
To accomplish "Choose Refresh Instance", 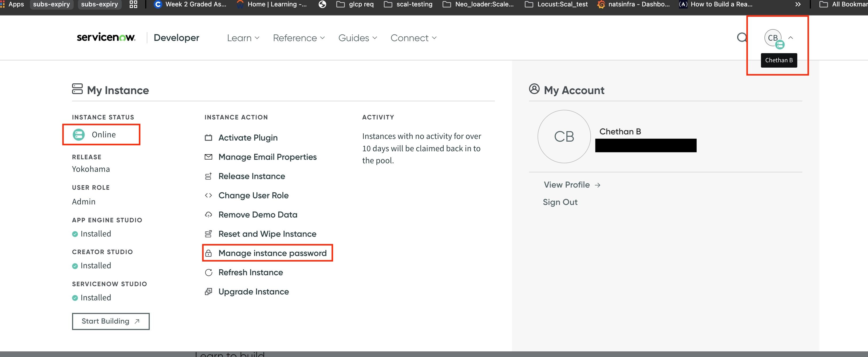I will 251,272.
